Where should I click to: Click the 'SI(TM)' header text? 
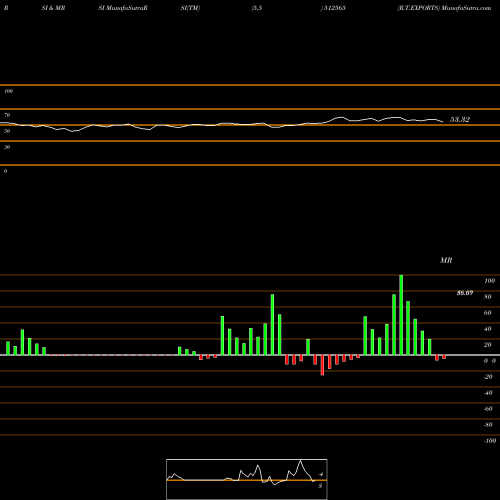click(190, 8)
